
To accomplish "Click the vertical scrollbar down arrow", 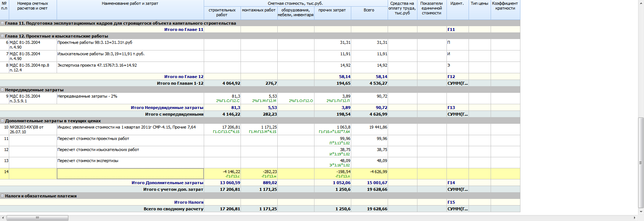I will pyautogui.click(x=641, y=212).
